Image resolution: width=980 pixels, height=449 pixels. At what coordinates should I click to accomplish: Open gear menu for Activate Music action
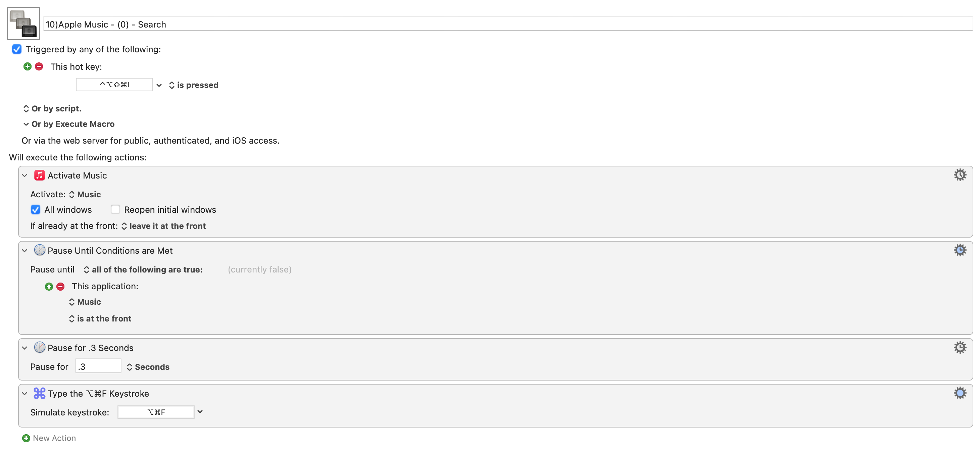pyautogui.click(x=960, y=175)
